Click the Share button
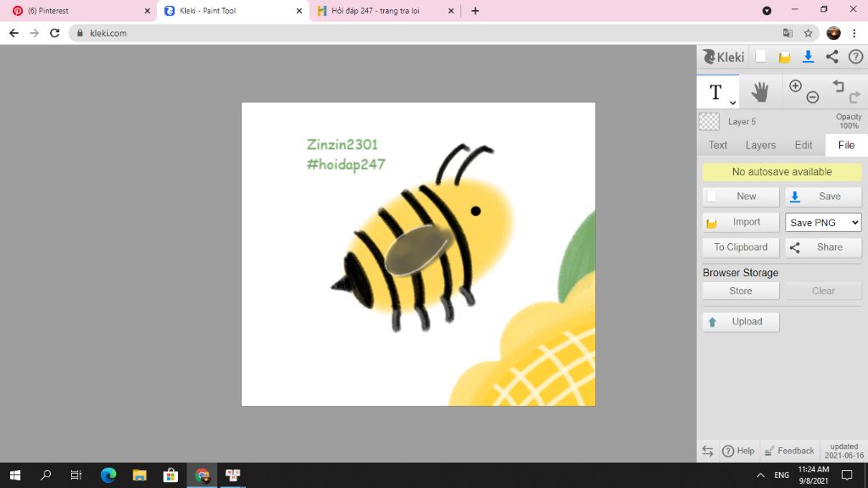868x488 pixels. pos(824,247)
